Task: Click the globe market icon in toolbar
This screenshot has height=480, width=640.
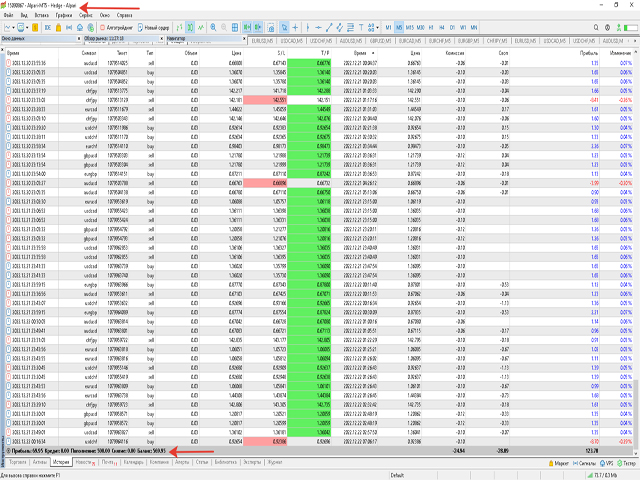Action: [x=91, y=27]
